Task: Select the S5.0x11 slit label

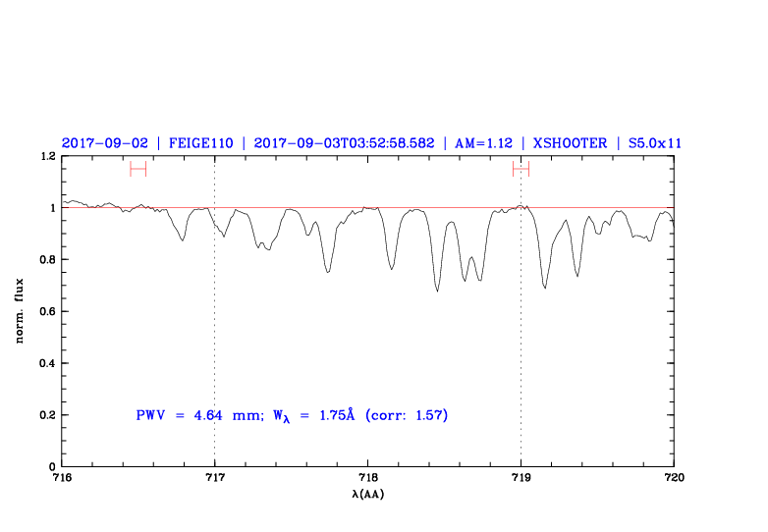Action: click(653, 142)
